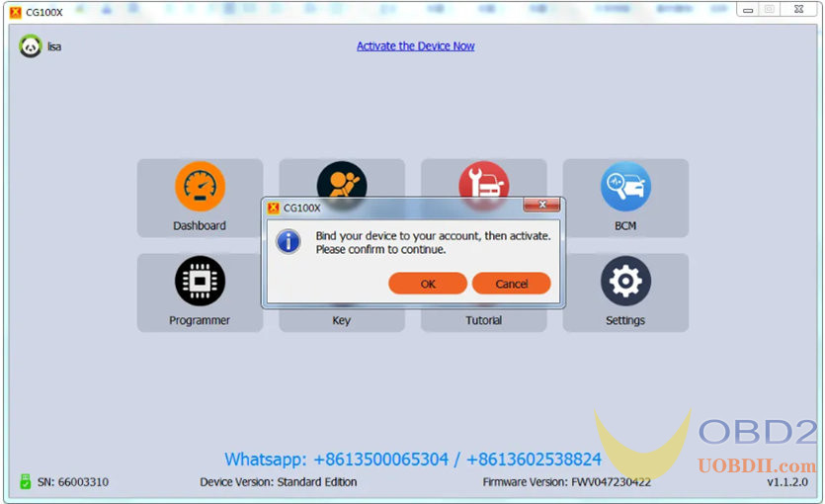Open the Tutorial tile label

pyautogui.click(x=483, y=320)
